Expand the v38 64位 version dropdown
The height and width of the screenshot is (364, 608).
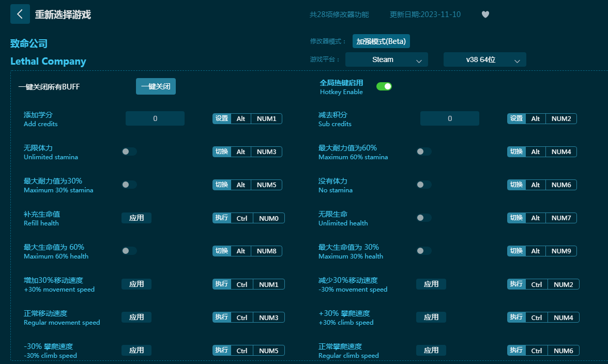(x=485, y=59)
